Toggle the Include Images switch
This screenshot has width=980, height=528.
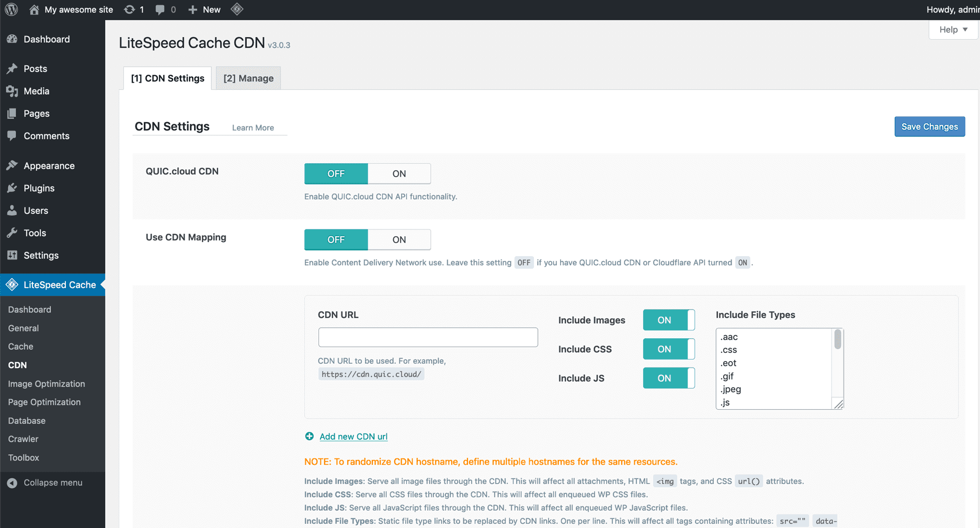click(668, 320)
